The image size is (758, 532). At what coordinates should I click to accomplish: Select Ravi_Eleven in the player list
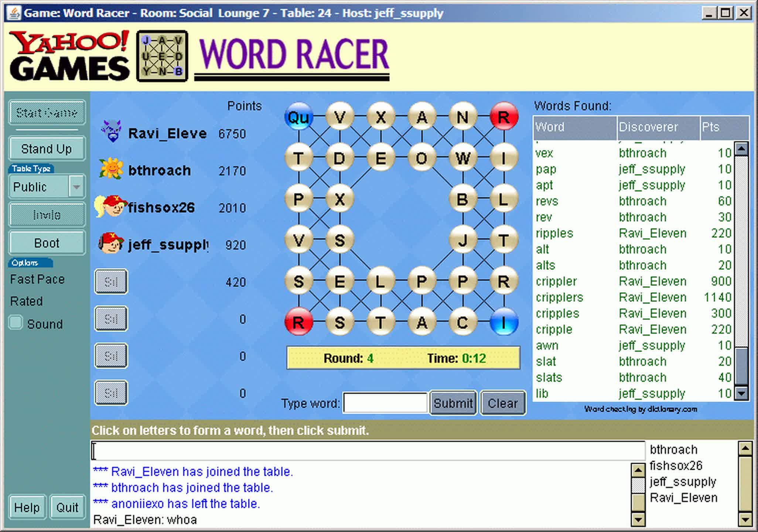pos(683,498)
